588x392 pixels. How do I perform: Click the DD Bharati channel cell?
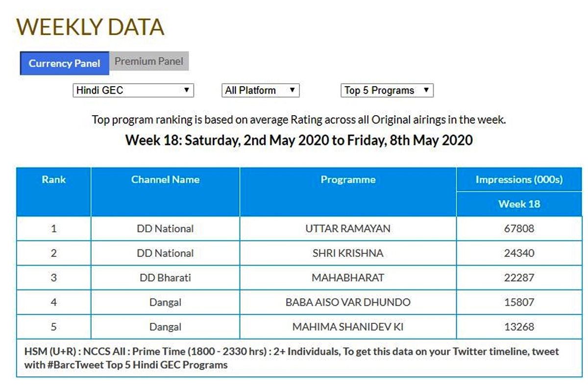(165, 278)
